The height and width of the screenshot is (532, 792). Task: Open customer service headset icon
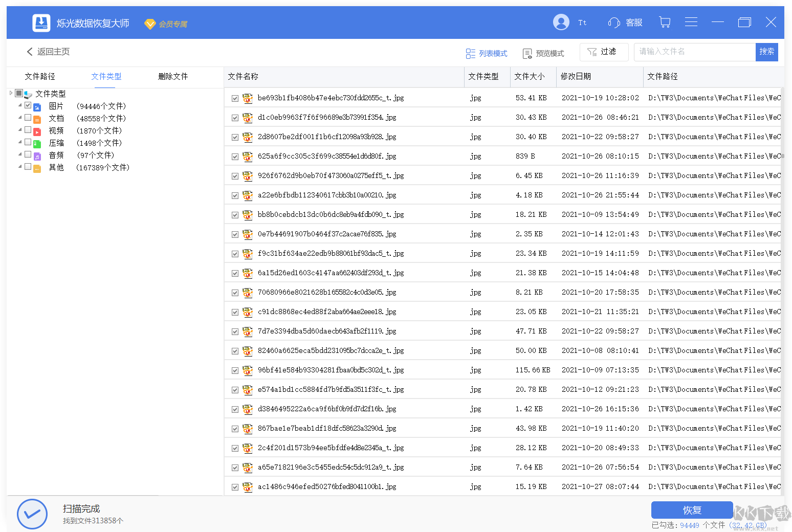613,23
